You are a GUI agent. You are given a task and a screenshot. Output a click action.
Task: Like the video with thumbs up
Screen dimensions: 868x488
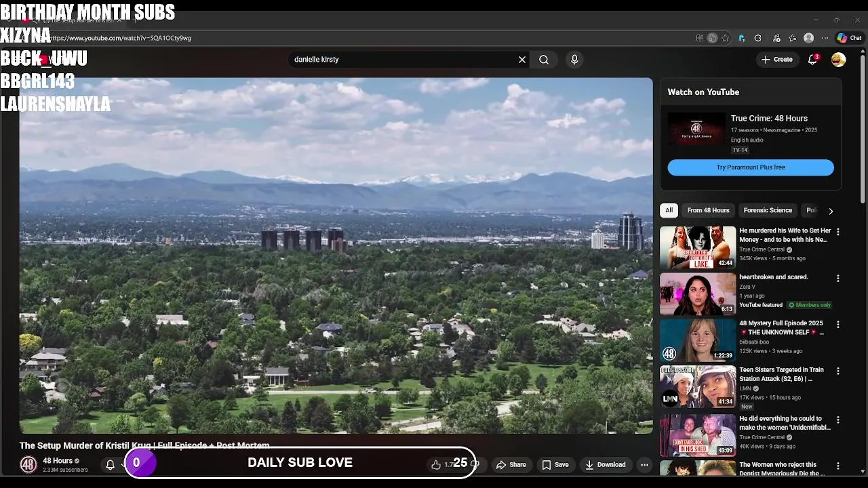(435, 465)
